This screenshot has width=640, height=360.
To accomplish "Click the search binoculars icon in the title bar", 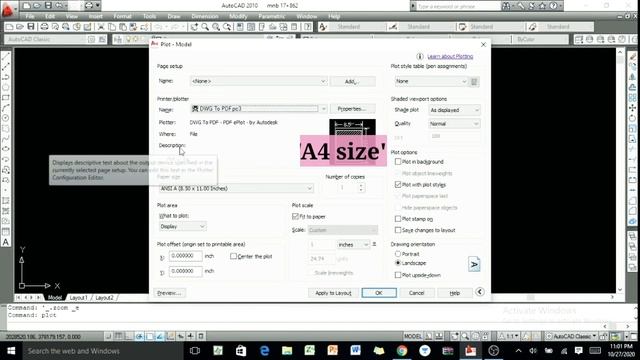I will coord(506,6).
